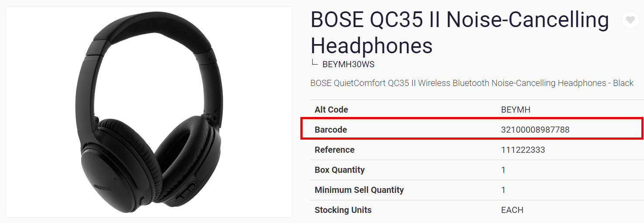Screen dimensions: 644x223
Task: Click the Minimum Sell Quantity label
Action: tap(359, 190)
